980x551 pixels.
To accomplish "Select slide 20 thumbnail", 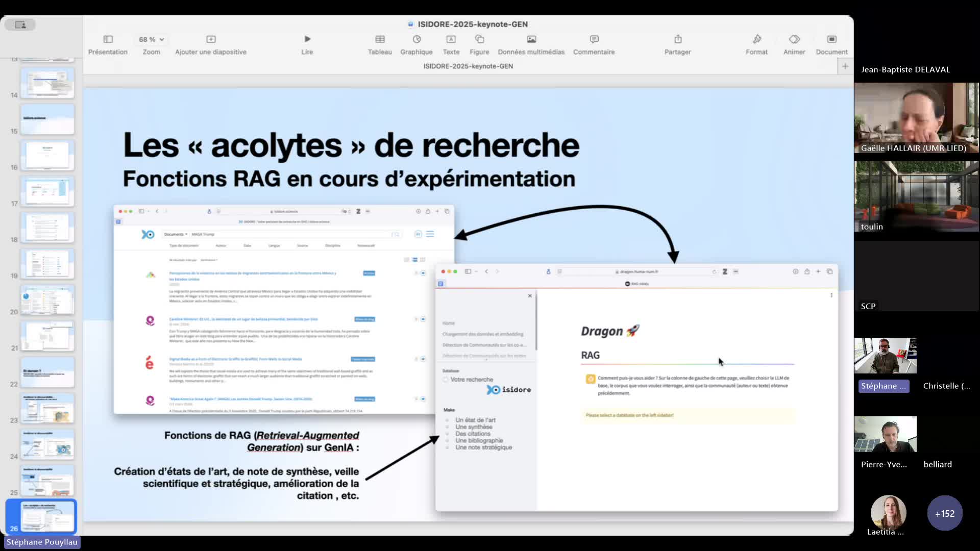I will coord(47,300).
